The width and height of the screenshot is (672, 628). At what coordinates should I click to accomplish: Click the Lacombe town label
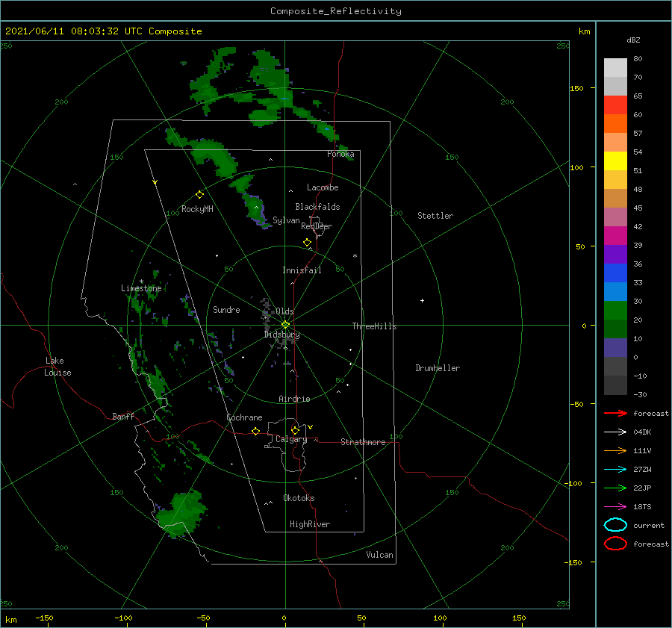(x=323, y=187)
